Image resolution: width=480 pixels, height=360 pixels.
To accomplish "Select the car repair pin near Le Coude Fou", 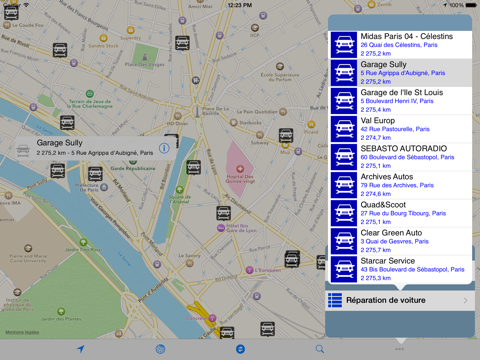I will (11, 12).
